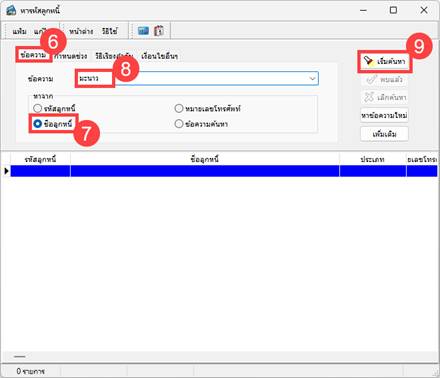The width and height of the screenshot is (440, 378).
Task: Minimize the search window
Action: coord(363,10)
